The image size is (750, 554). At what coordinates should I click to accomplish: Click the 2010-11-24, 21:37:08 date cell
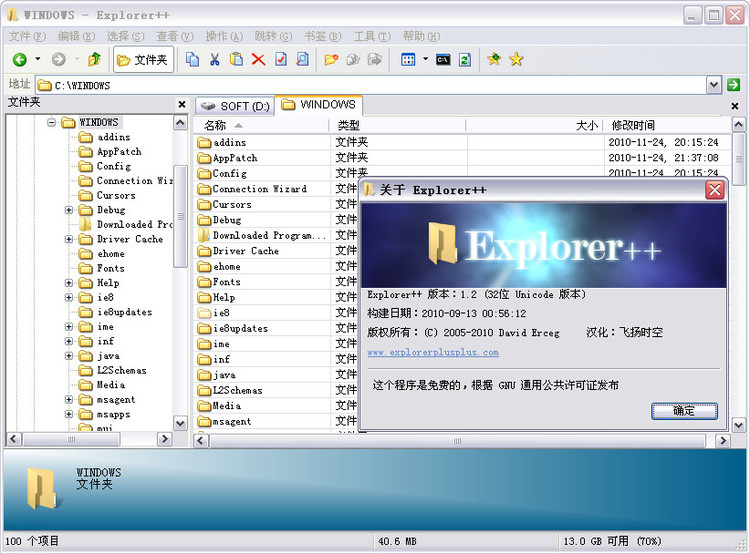click(663, 158)
